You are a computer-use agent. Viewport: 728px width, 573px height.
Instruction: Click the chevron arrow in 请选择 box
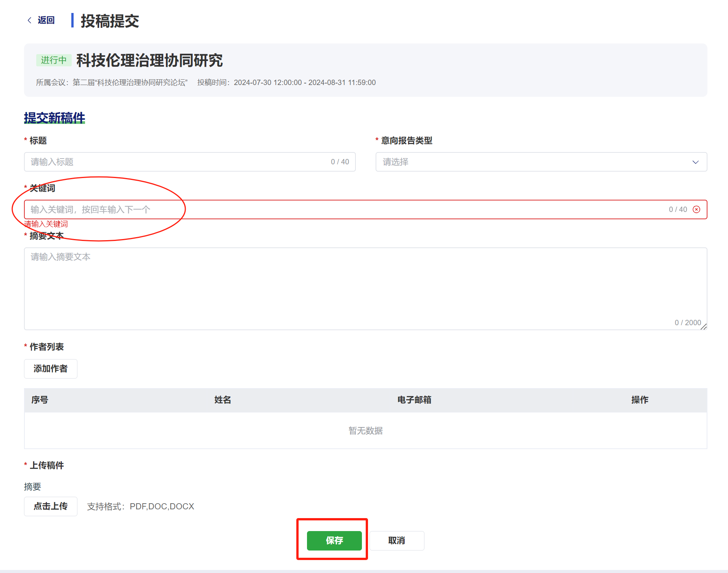point(695,162)
